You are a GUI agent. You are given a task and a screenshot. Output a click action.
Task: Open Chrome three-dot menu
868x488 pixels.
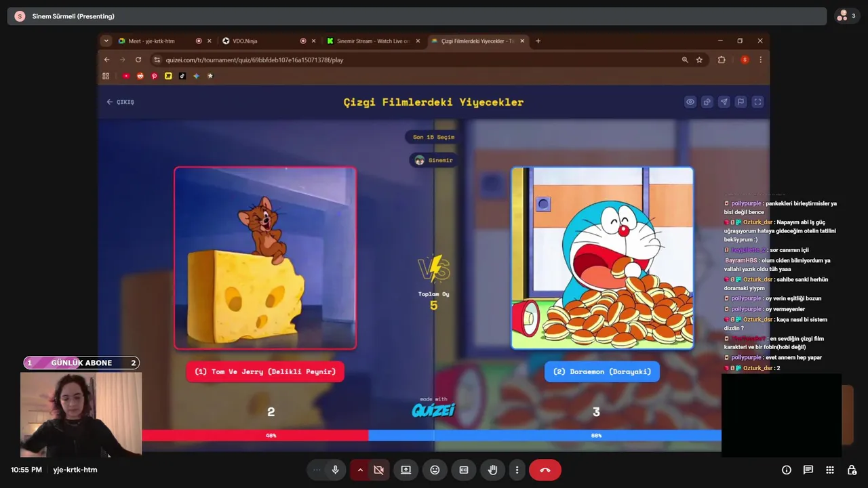[760, 60]
